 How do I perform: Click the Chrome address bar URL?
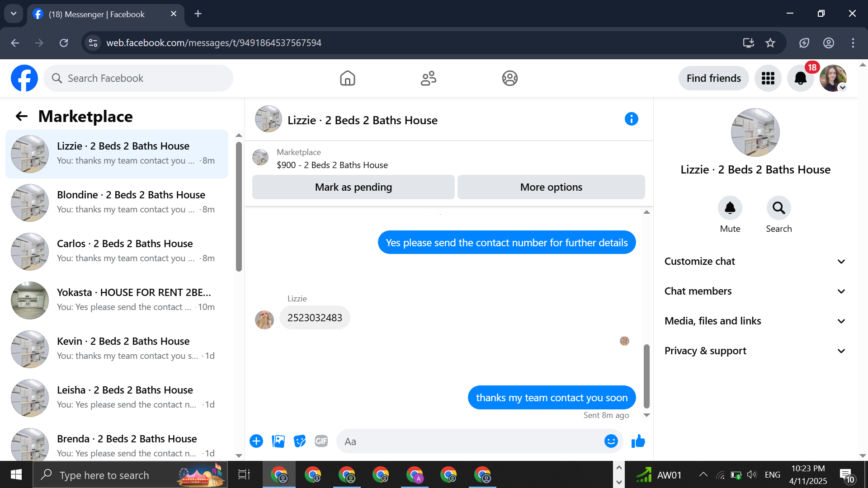(x=214, y=43)
